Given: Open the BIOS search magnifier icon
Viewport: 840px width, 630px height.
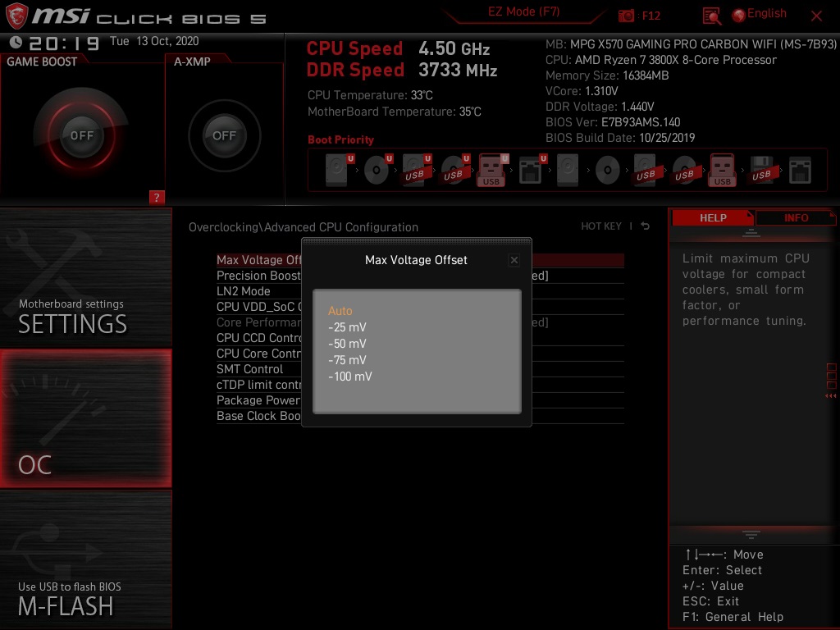Looking at the screenshot, I should pyautogui.click(x=711, y=16).
